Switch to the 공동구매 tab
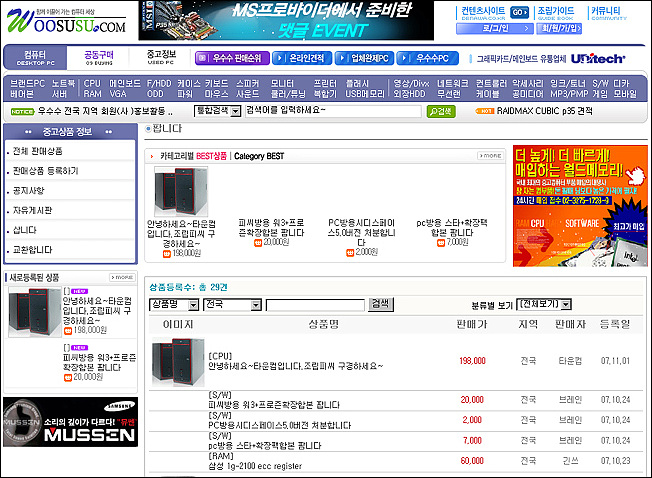The height and width of the screenshot is (478, 652). [x=99, y=58]
